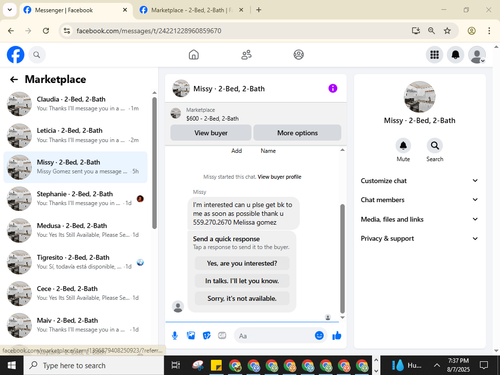500x375 pixels.
Task: Switch to the Messenger | Facebook tab
Action: point(75,10)
